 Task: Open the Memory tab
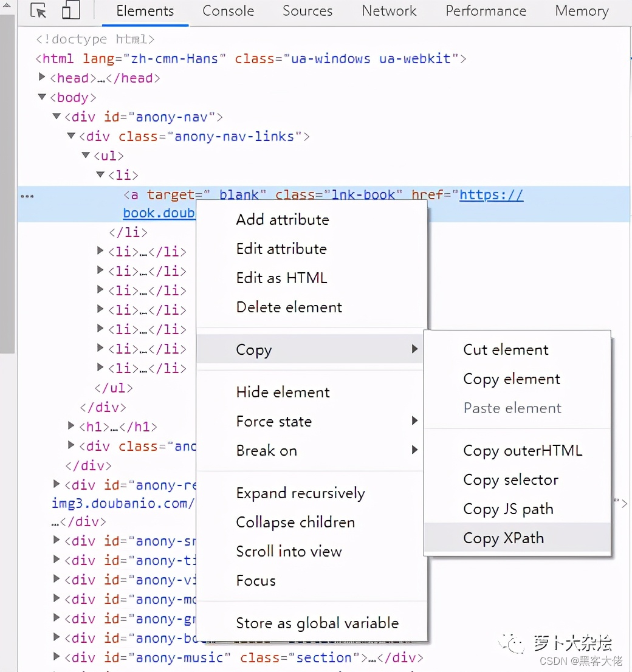582,11
